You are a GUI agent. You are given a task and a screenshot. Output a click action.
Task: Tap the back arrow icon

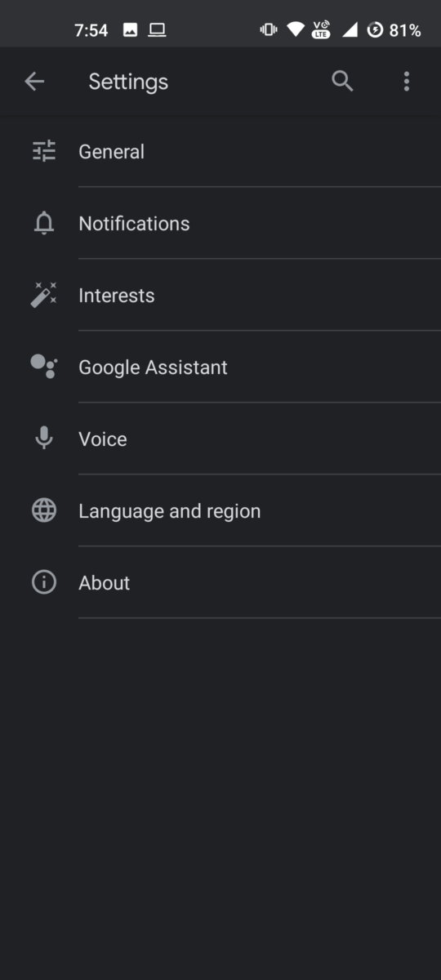[34, 81]
